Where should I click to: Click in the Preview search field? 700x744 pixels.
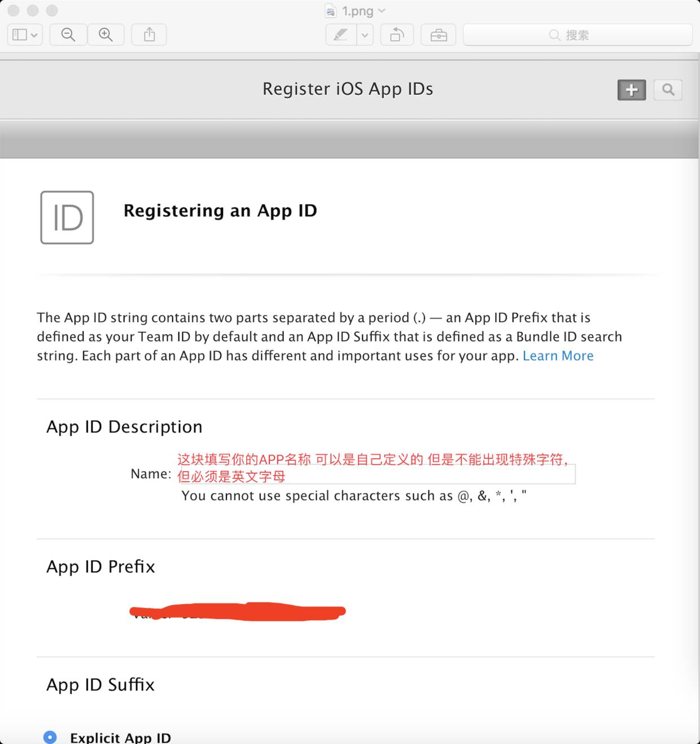577,35
